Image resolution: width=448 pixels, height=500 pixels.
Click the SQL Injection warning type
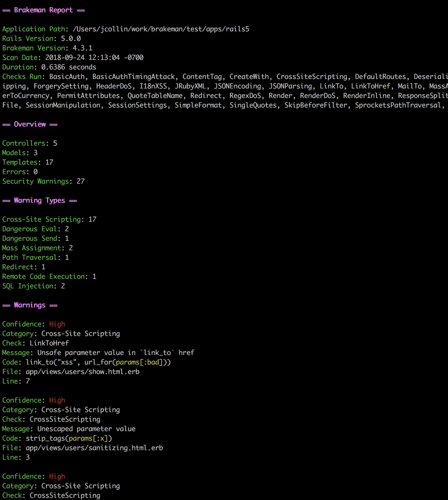click(x=33, y=286)
